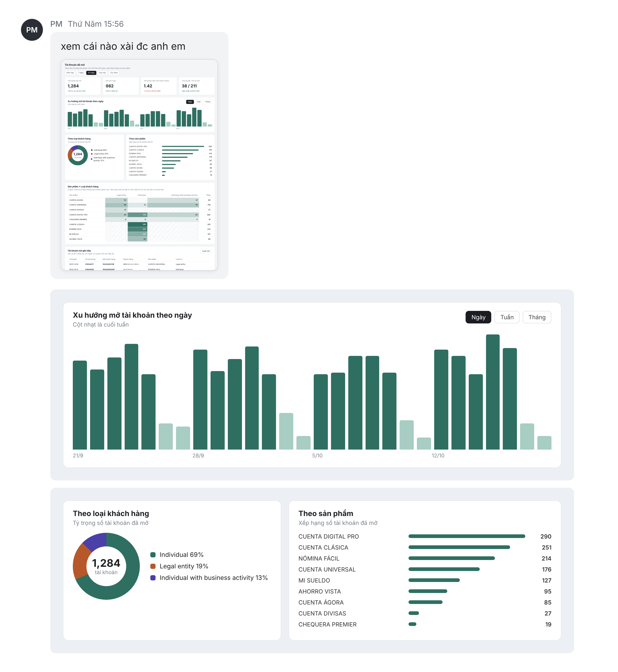Viewport: 618px width, 672px height.
Task: Click CUENTA CLÁSICA progress bar in enlarged list
Action: pos(459,547)
